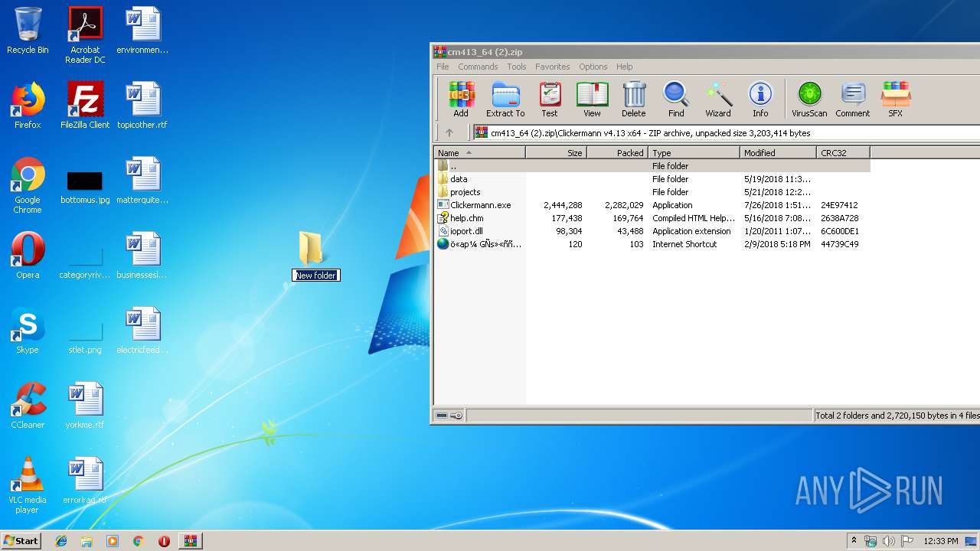Open the Help menu in WinRAR

coord(625,67)
